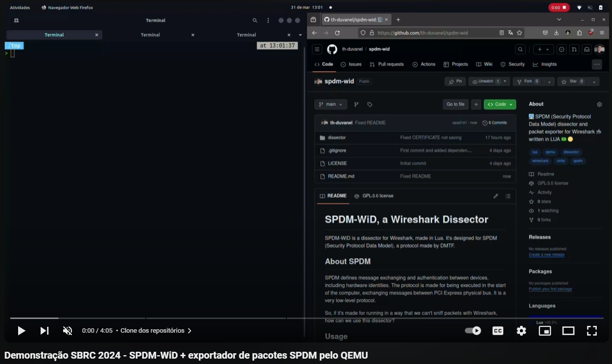Click 'Publish your first package' link

coord(550,289)
